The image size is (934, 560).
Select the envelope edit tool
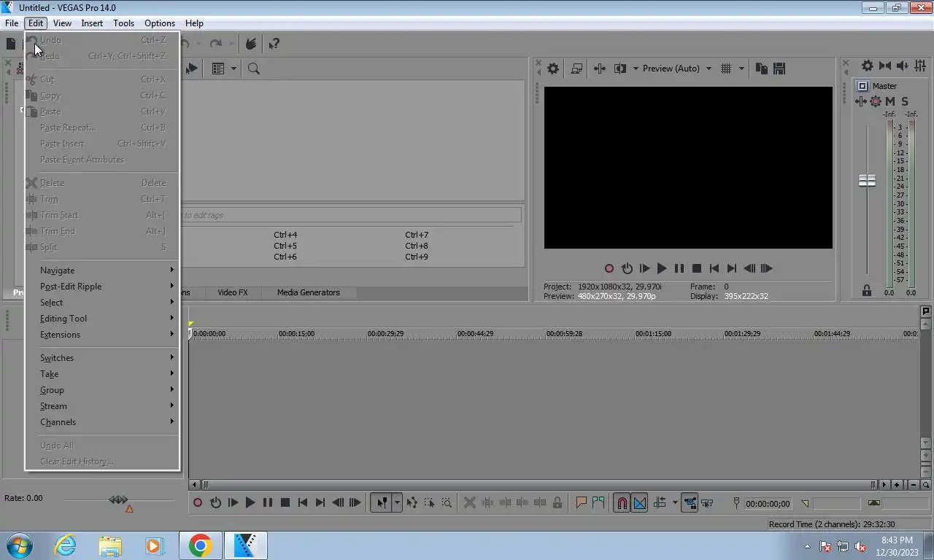click(412, 502)
